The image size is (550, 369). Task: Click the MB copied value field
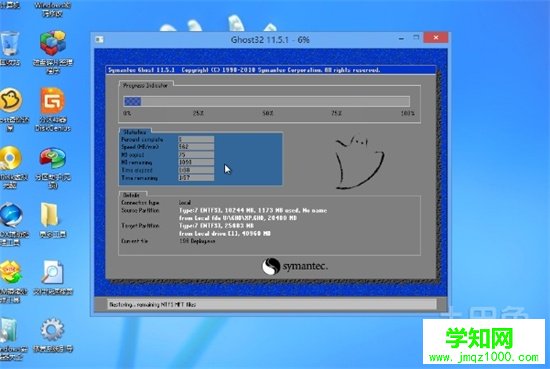[196, 155]
